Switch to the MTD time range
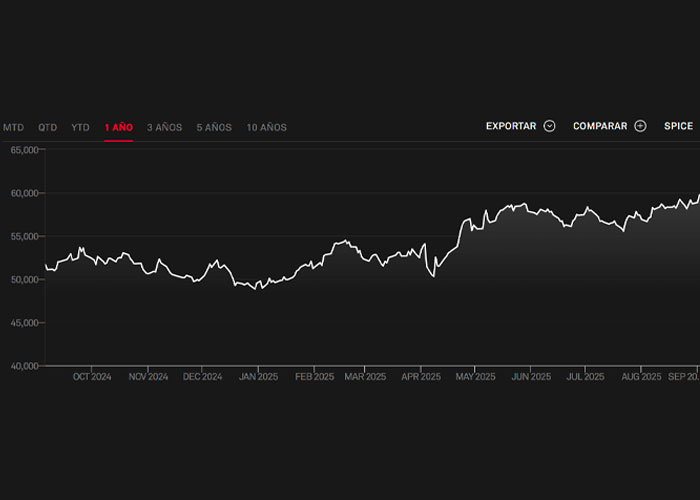 click(x=13, y=128)
